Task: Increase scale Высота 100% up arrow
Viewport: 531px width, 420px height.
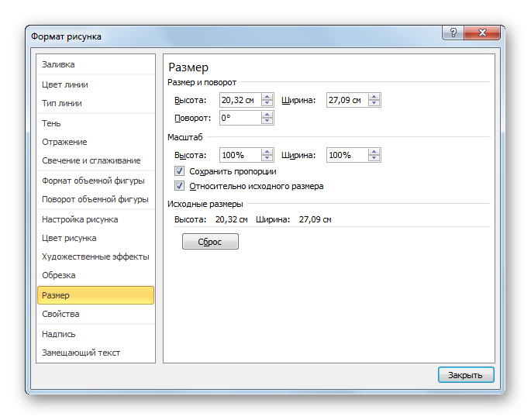Action: pyautogui.click(x=267, y=152)
